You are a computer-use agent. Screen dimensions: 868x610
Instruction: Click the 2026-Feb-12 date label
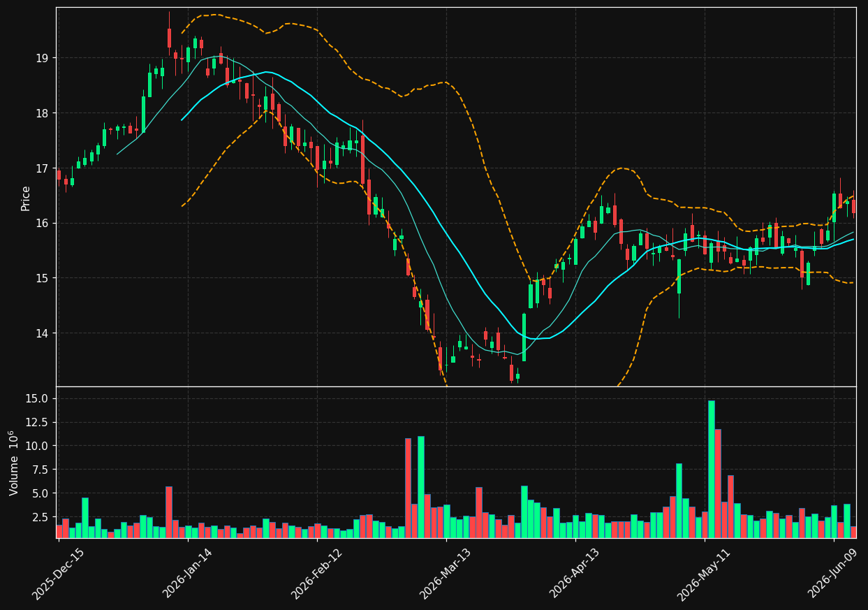click(x=315, y=574)
